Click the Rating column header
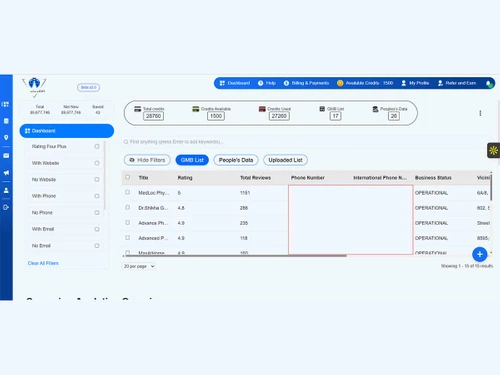500x375 pixels. (185, 178)
